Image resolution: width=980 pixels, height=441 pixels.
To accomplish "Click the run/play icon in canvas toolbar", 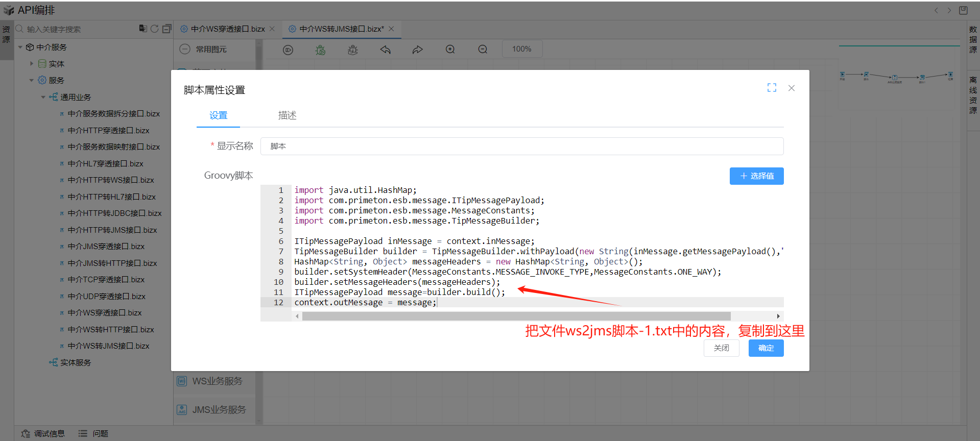I will click(288, 50).
